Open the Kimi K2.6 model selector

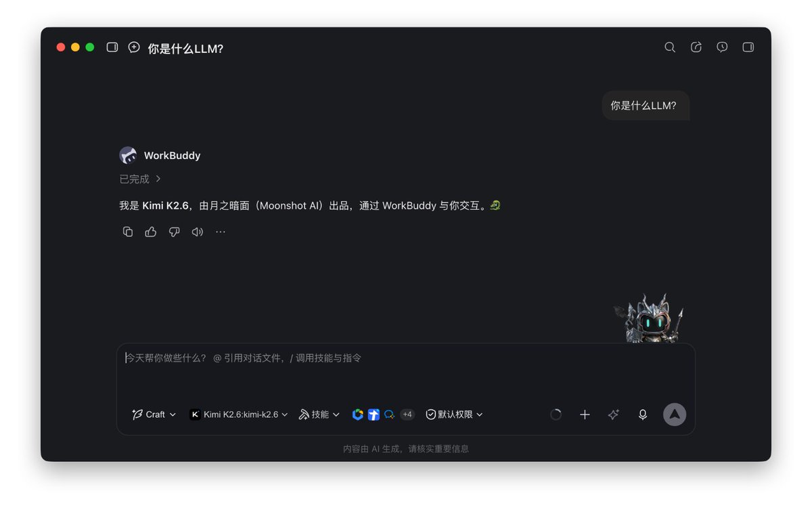pyautogui.click(x=239, y=414)
